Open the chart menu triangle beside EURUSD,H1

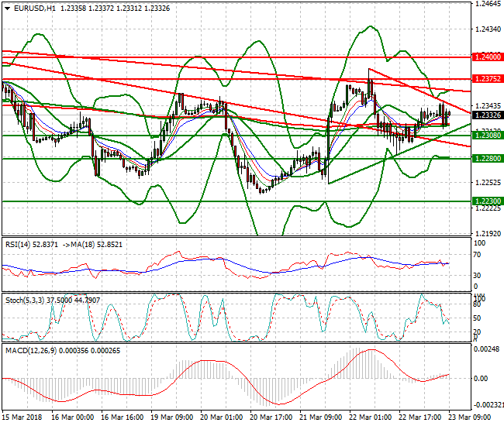(x=8, y=9)
